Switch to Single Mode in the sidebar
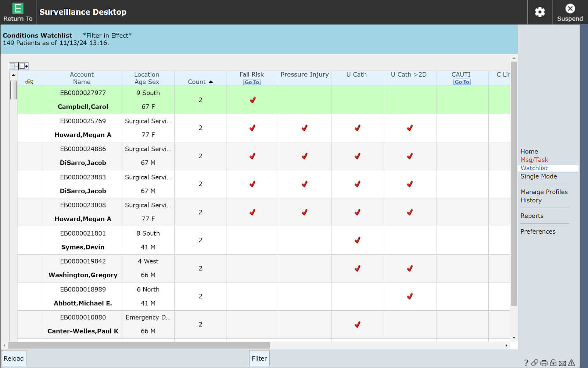Screen dimensions: 588x368 (538, 176)
